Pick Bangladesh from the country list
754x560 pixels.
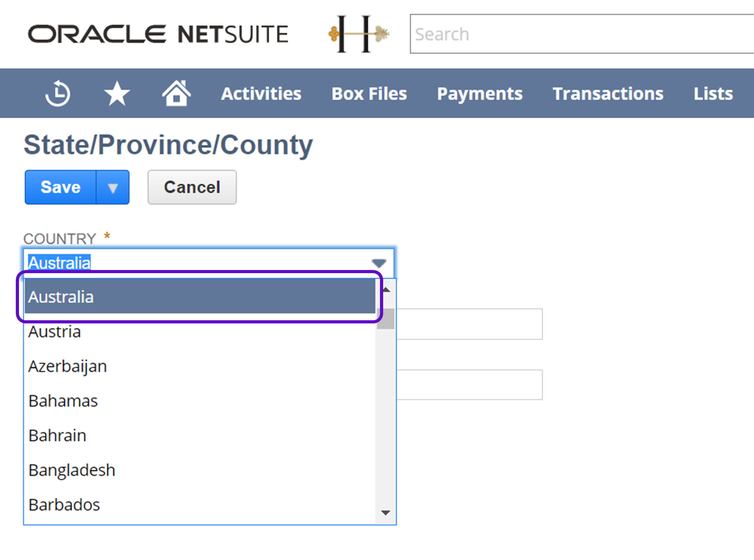[x=72, y=470]
